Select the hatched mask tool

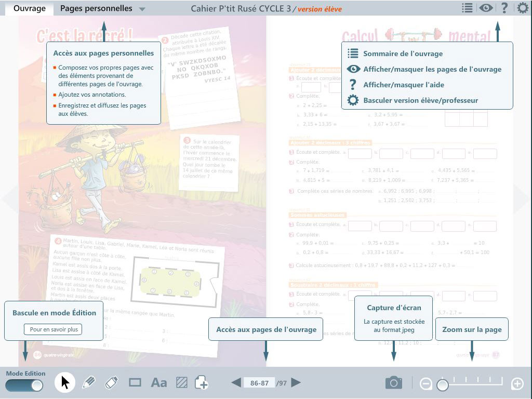(181, 383)
